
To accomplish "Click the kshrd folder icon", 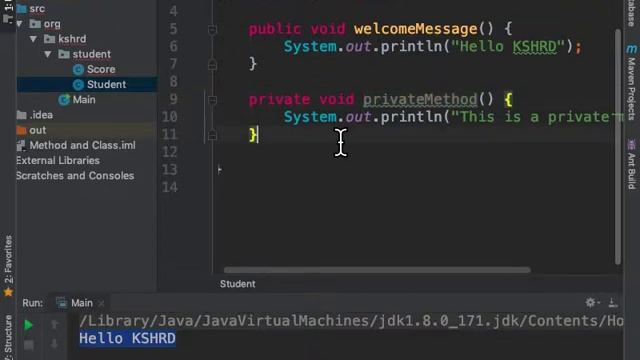I will [x=49, y=39].
